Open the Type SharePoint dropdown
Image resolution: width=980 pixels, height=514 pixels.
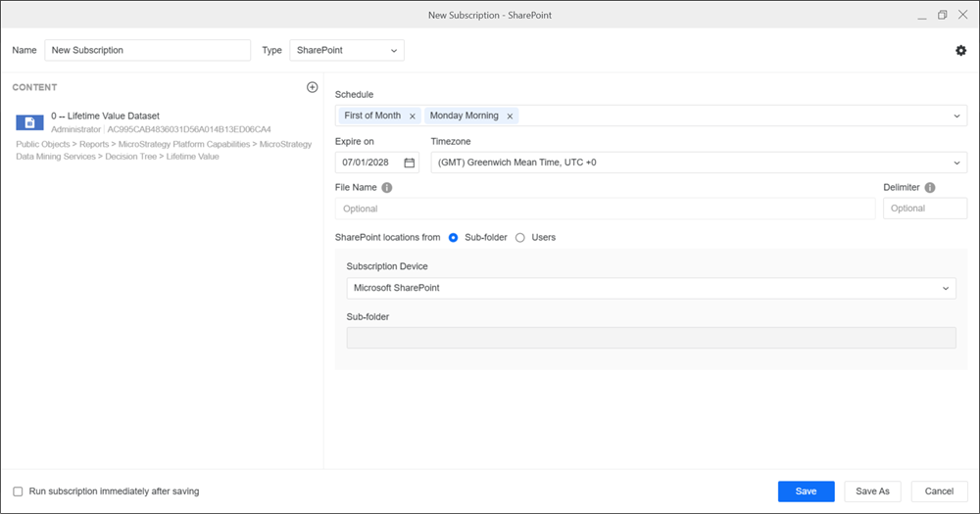coord(347,50)
